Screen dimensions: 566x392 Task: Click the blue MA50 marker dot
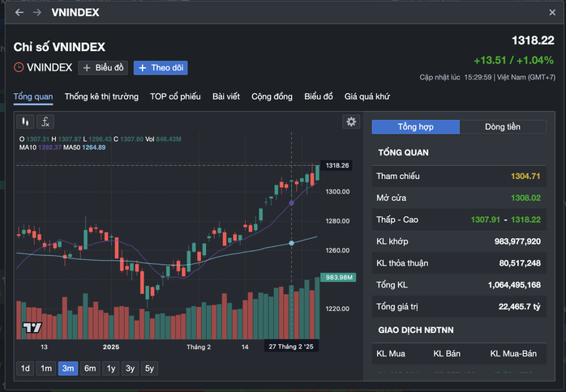coord(292,244)
